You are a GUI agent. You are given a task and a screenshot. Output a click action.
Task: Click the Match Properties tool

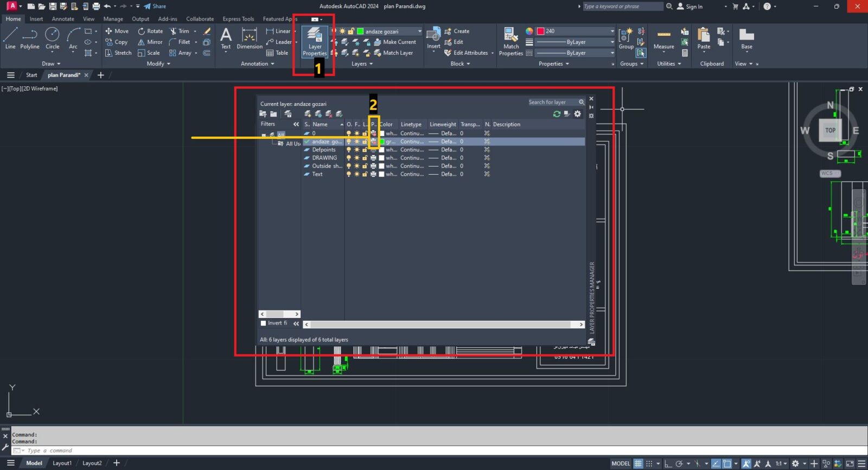point(511,41)
